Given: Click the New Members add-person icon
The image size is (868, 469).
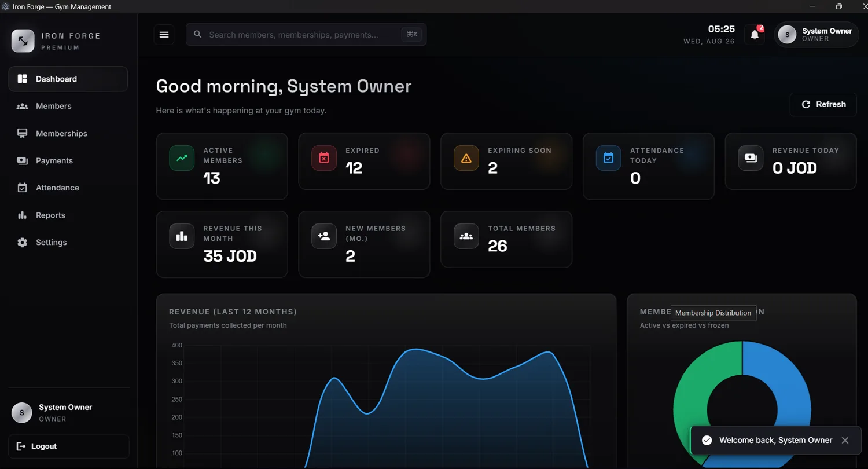Looking at the screenshot, I should coord(324,236).
